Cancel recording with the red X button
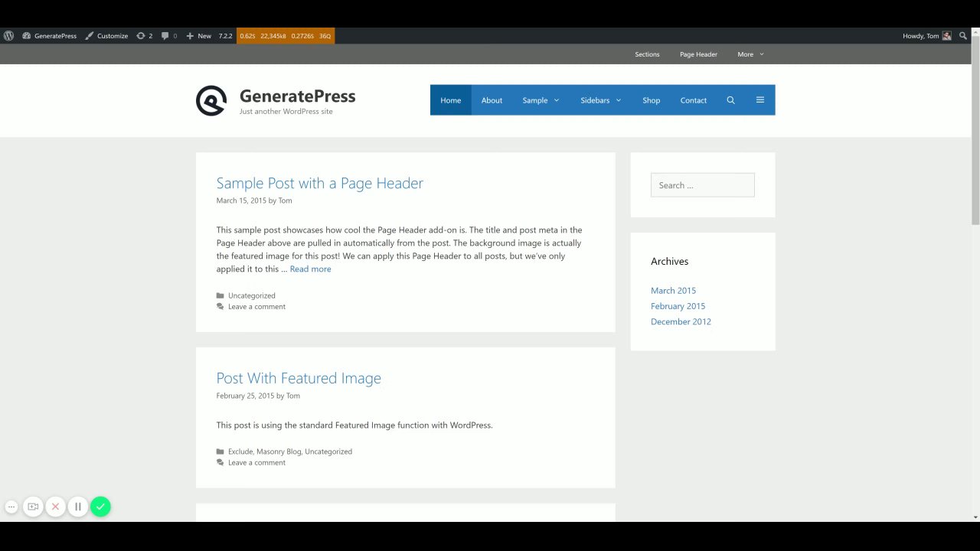 (55, 507)
